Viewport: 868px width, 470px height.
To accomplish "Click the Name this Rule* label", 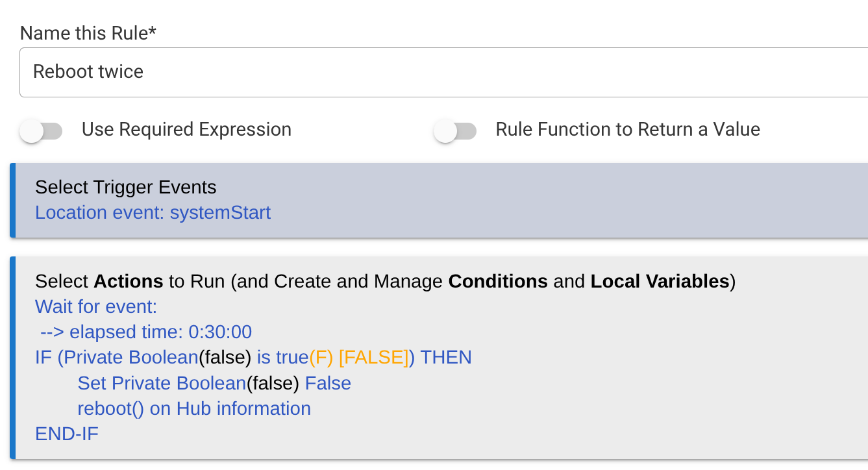I will coord(88,33).
